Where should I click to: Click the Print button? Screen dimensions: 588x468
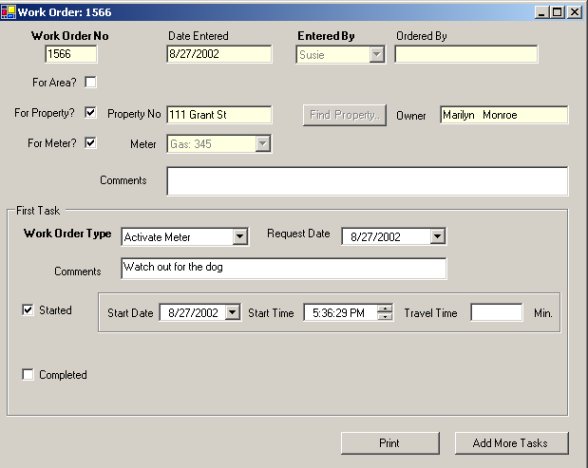(x=390, y=443)
